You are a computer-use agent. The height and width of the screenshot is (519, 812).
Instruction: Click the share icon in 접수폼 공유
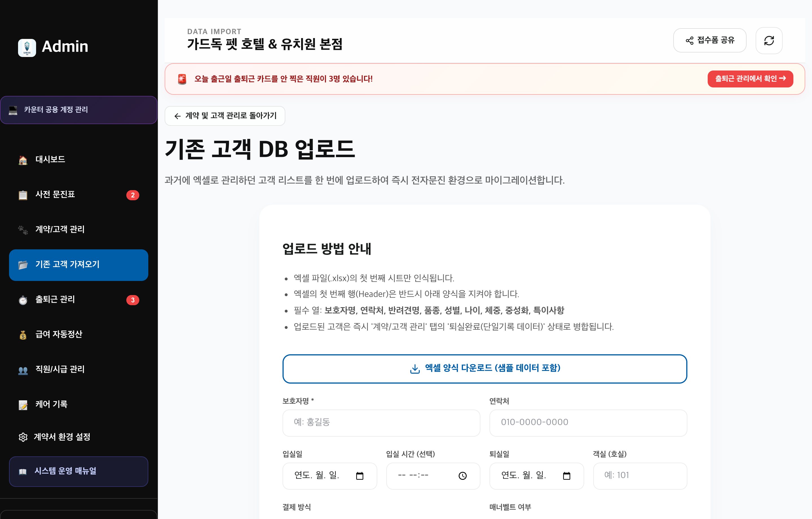pos(690,41)
